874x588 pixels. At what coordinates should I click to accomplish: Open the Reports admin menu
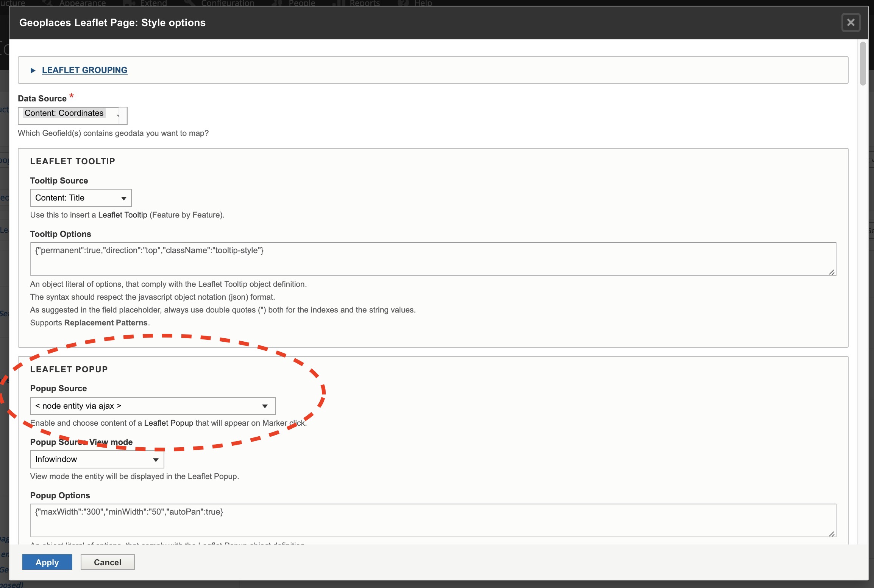(x=364, y=3)
